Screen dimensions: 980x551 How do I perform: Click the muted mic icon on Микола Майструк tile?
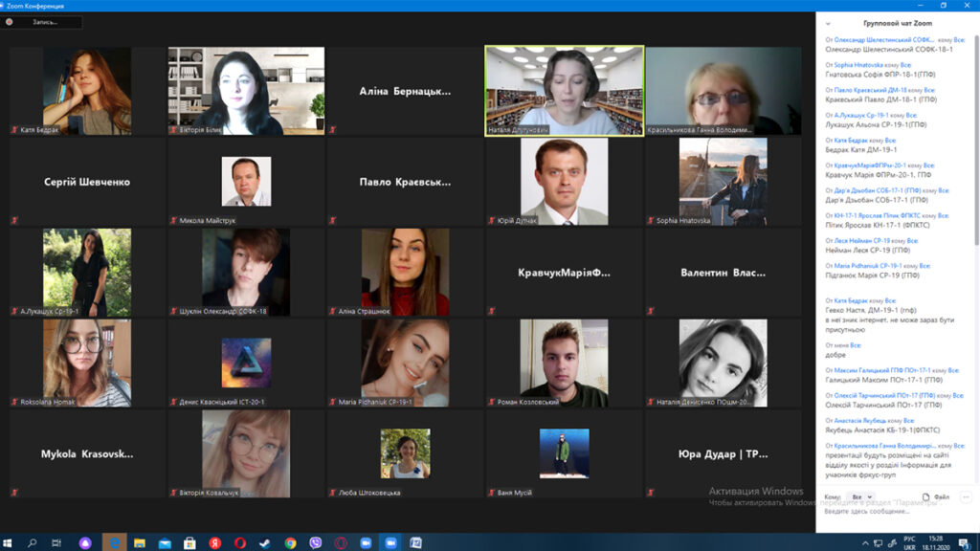173,221
